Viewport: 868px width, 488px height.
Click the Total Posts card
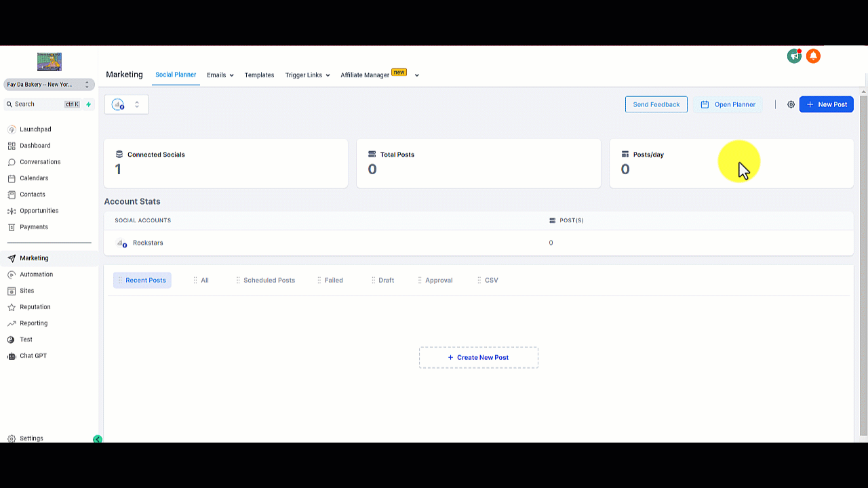tap(479, 163)
